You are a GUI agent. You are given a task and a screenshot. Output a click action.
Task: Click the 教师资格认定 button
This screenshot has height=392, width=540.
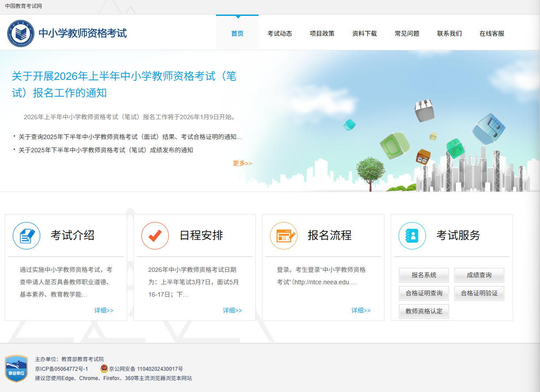tap(424, 311)
